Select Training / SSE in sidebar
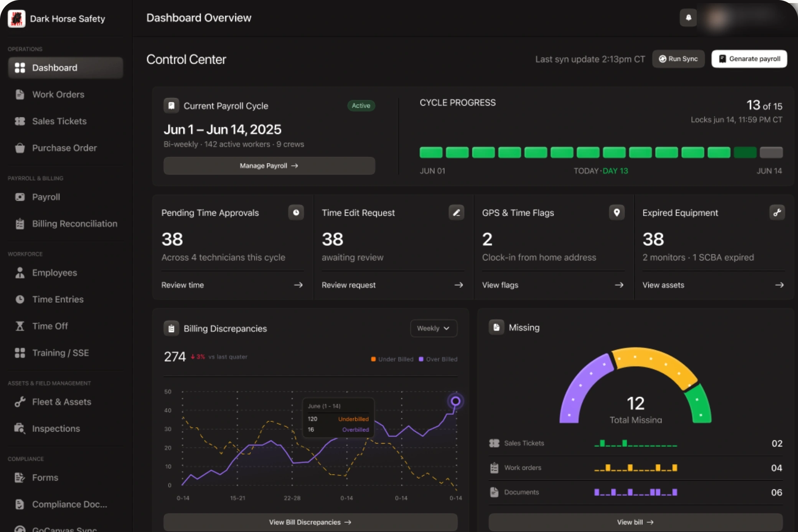 click(x=65, y=353)
